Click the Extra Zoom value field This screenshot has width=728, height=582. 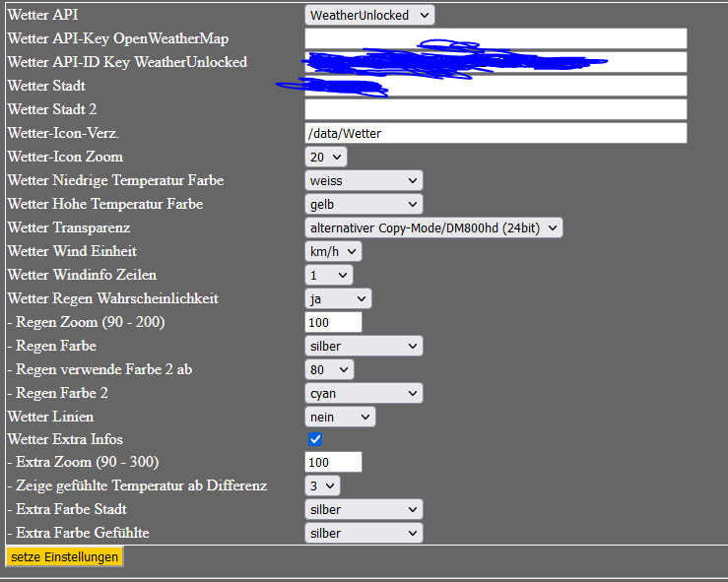click(x=333, y=462)
